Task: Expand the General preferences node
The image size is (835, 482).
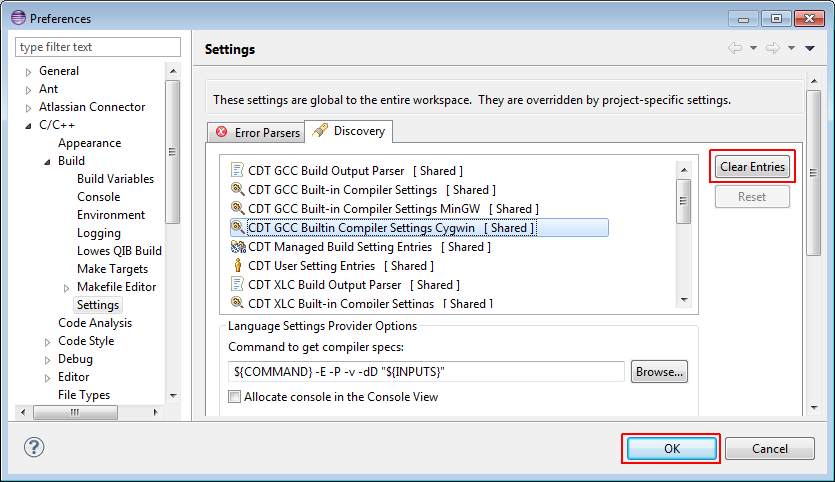Action: [29, 71]
